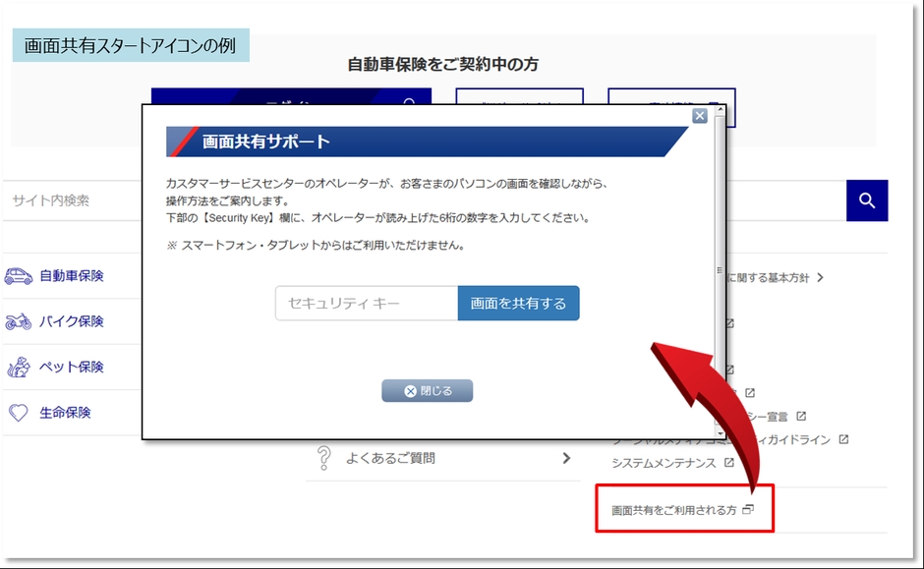Click the motorcycle icon beside バイク保険
This screenshot has width=924, height=569.
coord(19,321)
